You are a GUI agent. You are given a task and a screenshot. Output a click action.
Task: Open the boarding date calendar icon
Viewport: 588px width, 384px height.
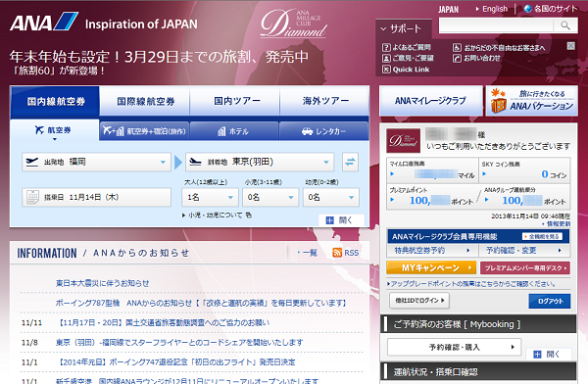coord(32,197)
